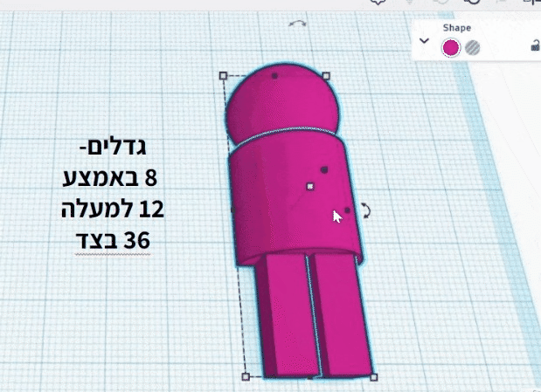Image resolution: width=541 pixels, height=392 pixels.
Task: Toggle the lock editing padlock icon
Action: [536, 45]
